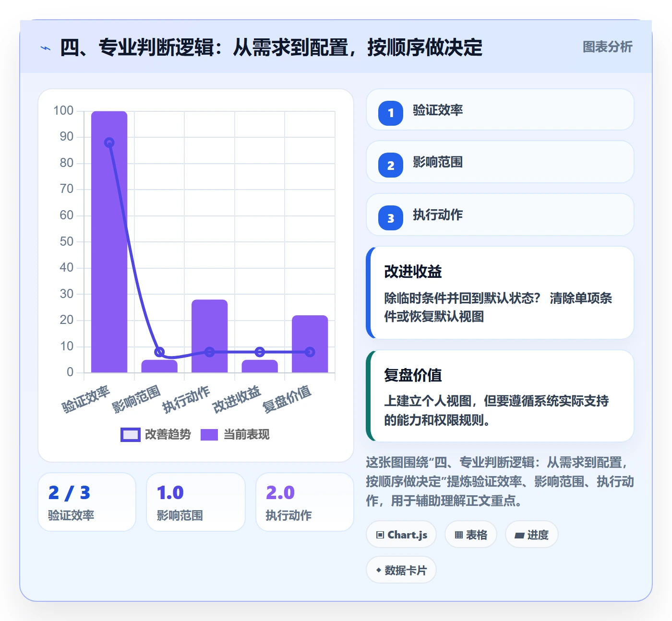Click the 数据卡片 tag
The image size is (672, 621).
[401, 570]
